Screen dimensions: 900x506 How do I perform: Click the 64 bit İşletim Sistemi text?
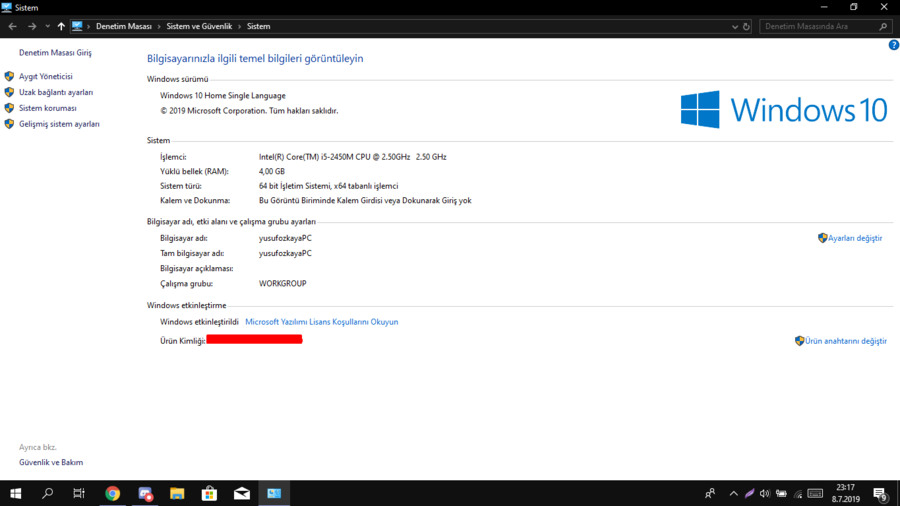tap(328, 186)
